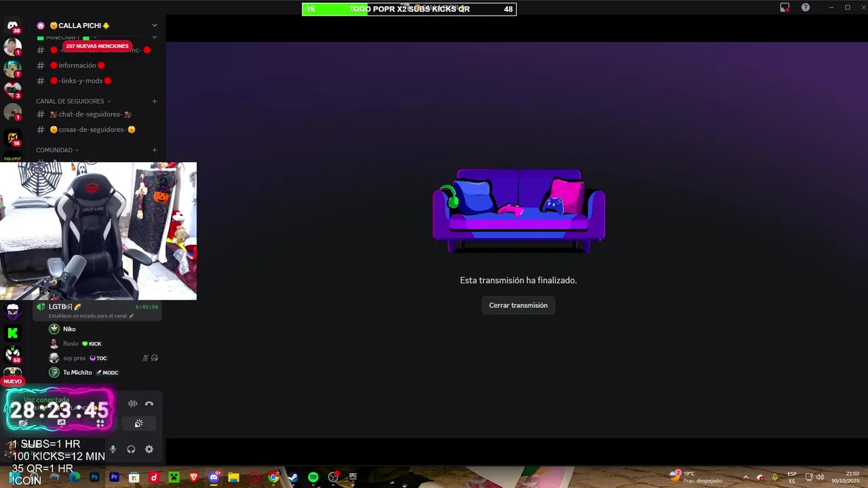
Task: Toggle noise suppression waveform icon
Action: tap(133, 403)
